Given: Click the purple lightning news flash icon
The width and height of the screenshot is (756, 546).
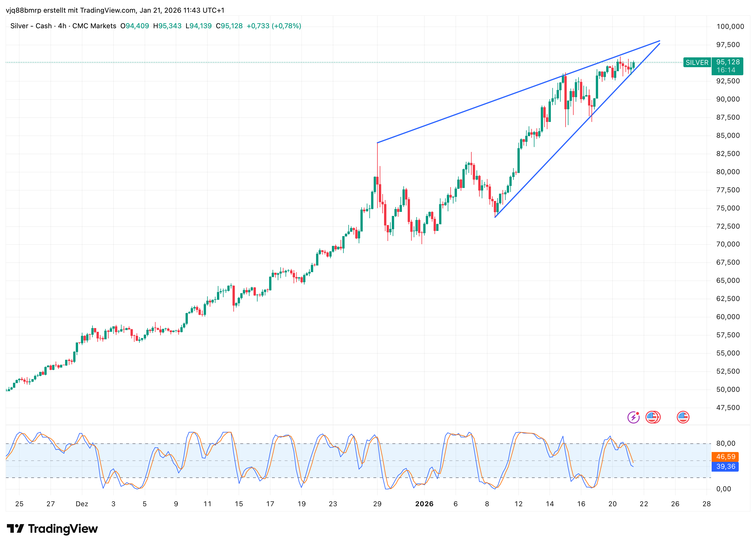Looking at the screenshot, I should (x=633, y=417).
